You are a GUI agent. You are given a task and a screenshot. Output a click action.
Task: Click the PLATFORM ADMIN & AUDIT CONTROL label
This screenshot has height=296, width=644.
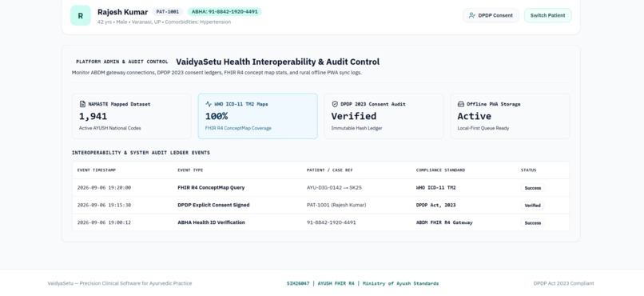click(x=122, y=62)
